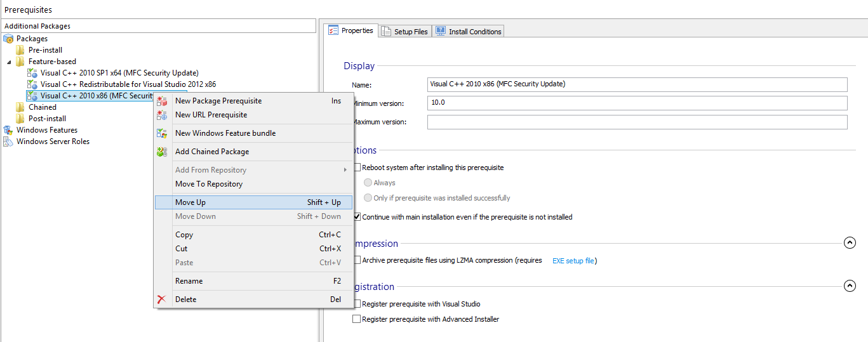Click the New Windows Feature bundle icon
The width and height of the screenshot is (868, 342).
[162, 133]
